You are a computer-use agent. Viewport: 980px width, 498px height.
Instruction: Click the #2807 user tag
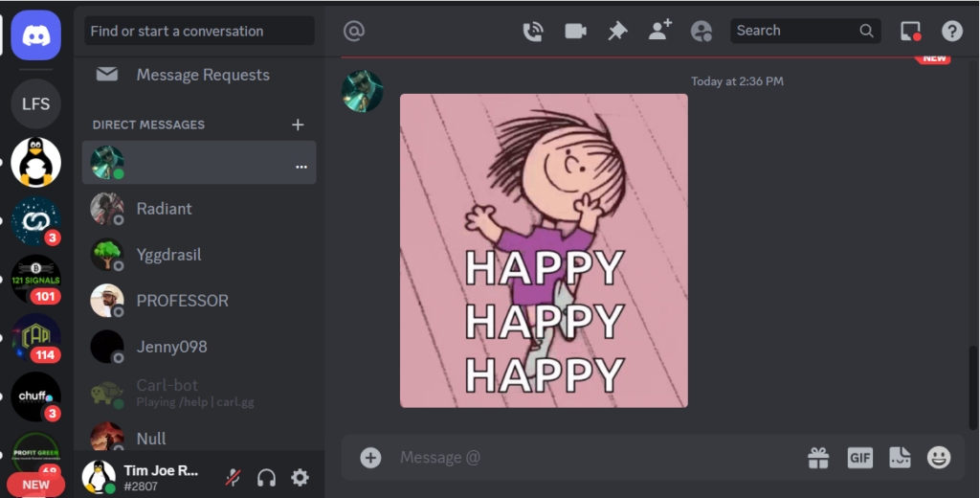tap(141, 487)
